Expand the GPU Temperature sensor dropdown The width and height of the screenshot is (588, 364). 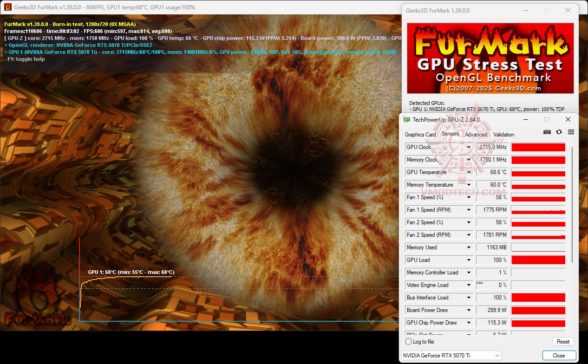[x=469, y=172]
